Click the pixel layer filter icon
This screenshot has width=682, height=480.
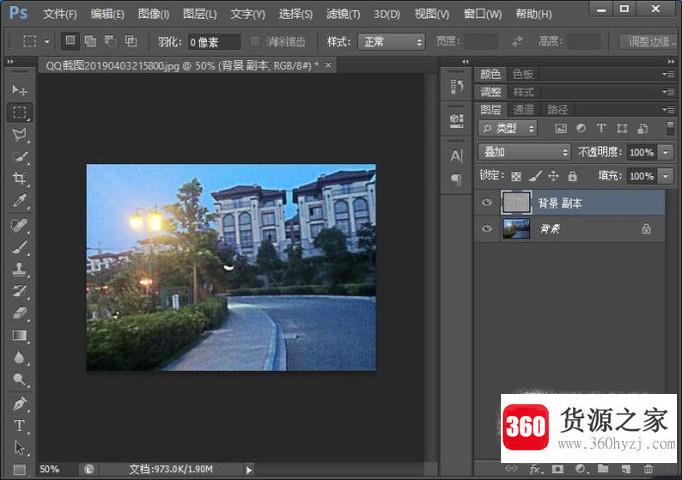pyautogui.click(x=561, y=128)
